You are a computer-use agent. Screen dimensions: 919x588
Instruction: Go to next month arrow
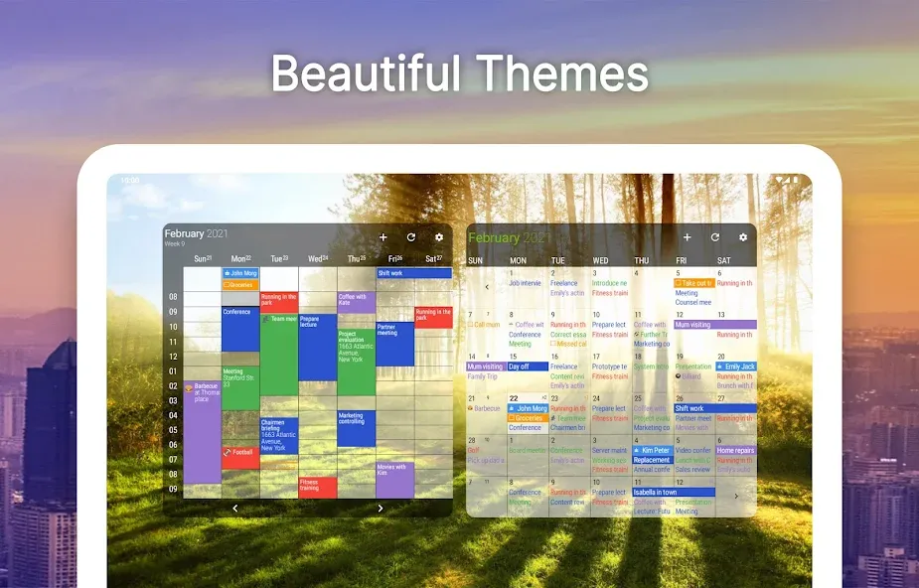coord(736,496)
